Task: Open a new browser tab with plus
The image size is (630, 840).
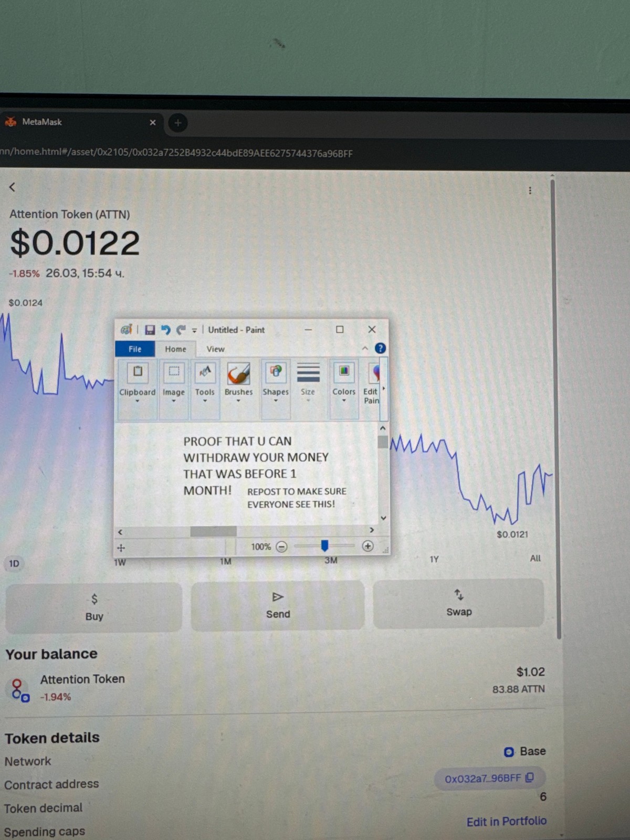Action: (178, 123)
